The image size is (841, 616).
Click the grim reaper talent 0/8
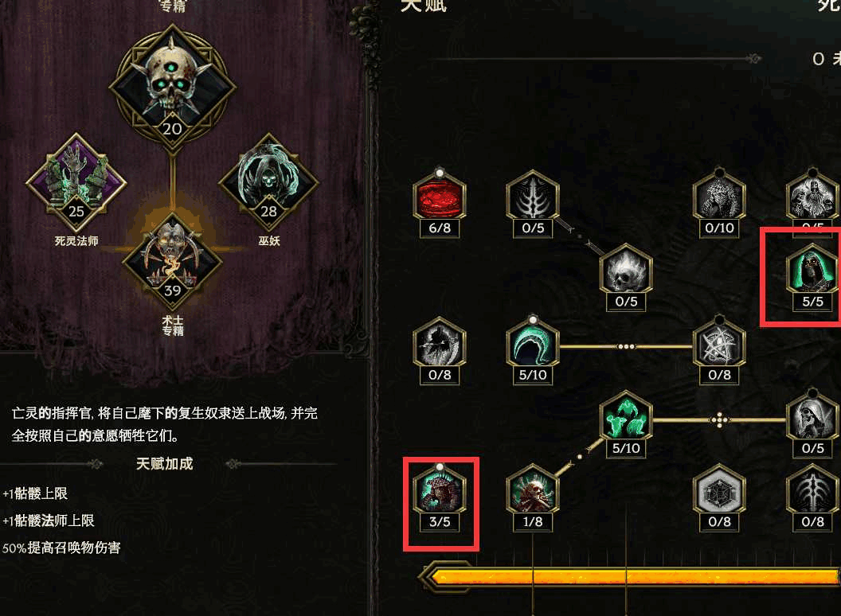pos(440,344)
